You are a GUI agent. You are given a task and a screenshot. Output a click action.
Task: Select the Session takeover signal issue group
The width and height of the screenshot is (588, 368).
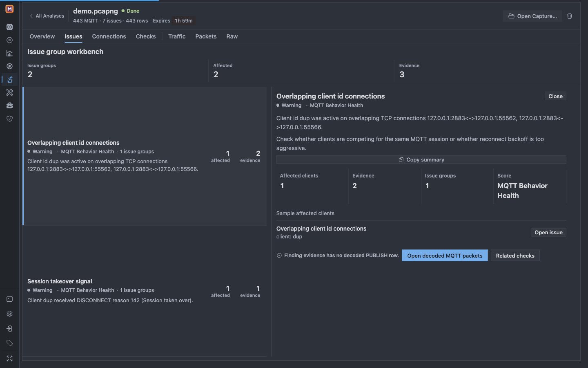tap(145, 291)
